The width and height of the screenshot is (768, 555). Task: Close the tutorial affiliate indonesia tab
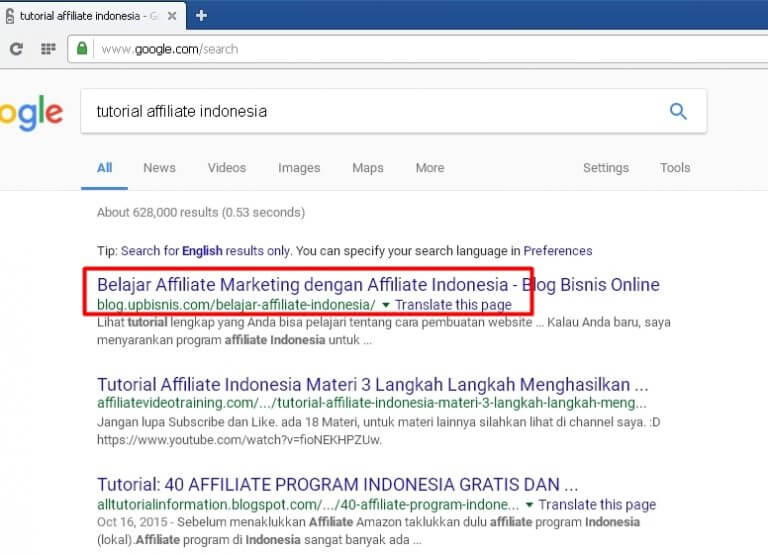click(x=172, y=16)
